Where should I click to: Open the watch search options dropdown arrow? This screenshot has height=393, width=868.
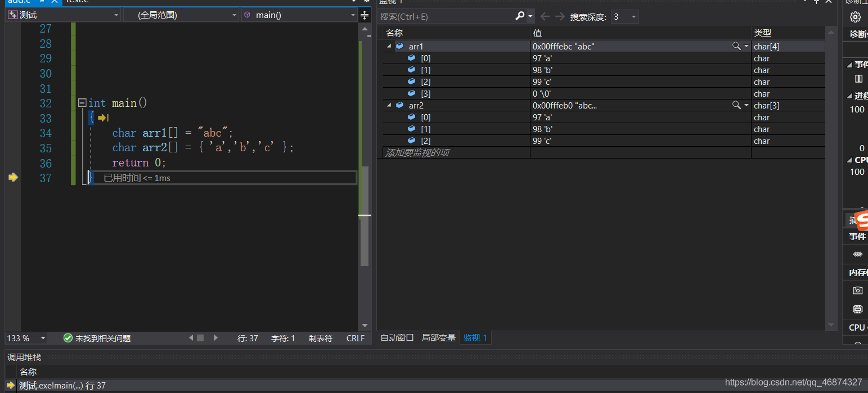530,17
